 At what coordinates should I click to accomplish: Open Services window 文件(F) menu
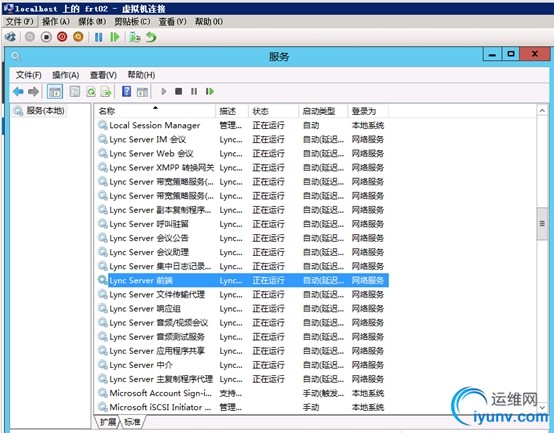(29, 75)
